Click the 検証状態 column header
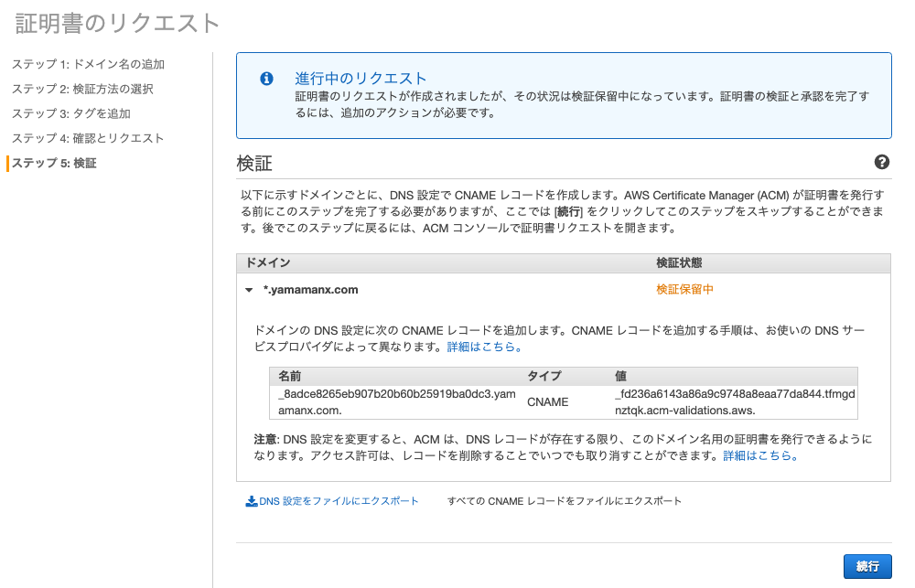 pos(679,262)
